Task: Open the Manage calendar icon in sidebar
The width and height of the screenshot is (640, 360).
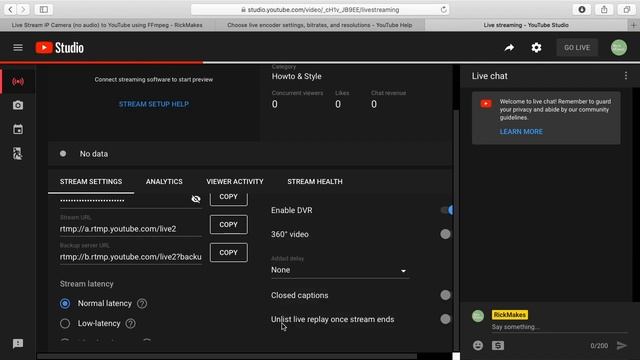Action: [x=18, y=129]
